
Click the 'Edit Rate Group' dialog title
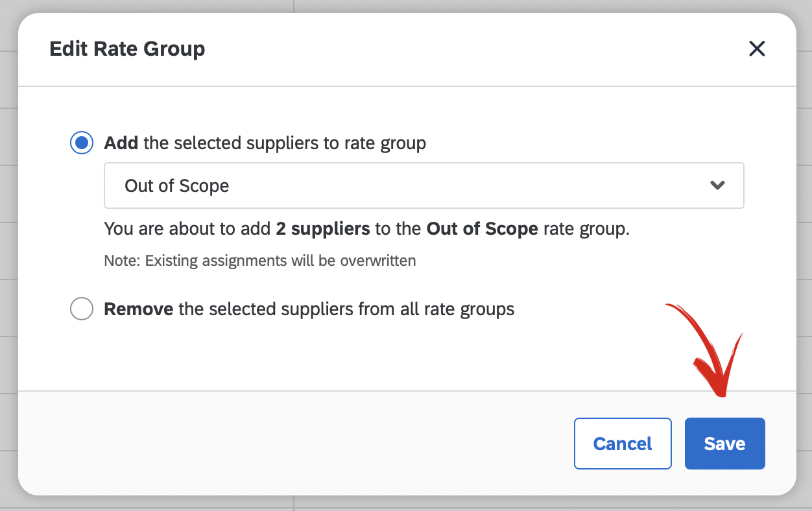click(127, 49)
